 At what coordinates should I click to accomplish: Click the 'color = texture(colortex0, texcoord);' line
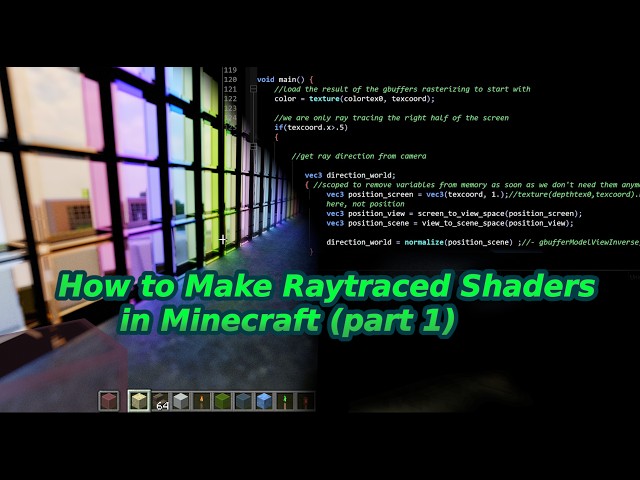[354, 99]
